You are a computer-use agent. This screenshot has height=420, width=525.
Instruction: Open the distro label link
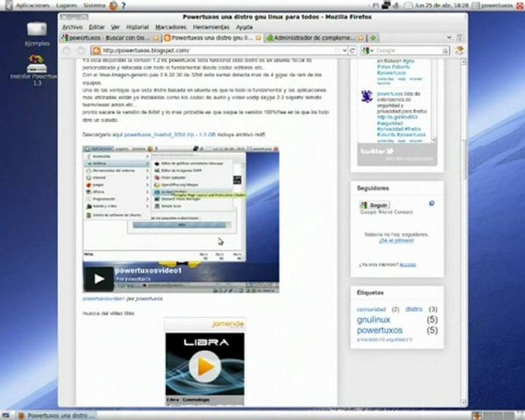click(414, 309)
